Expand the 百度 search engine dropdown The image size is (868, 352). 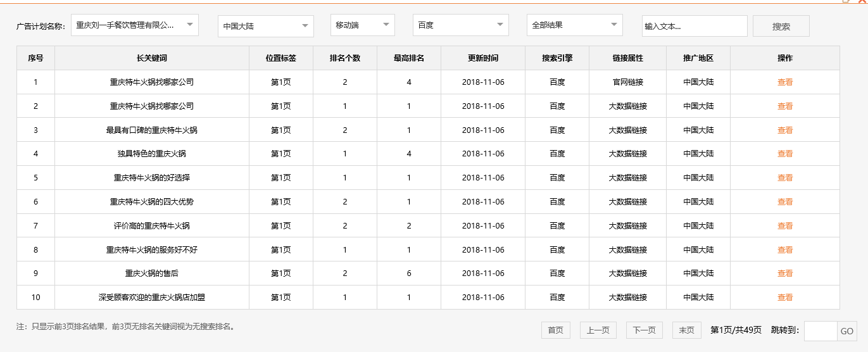(460, 25)
